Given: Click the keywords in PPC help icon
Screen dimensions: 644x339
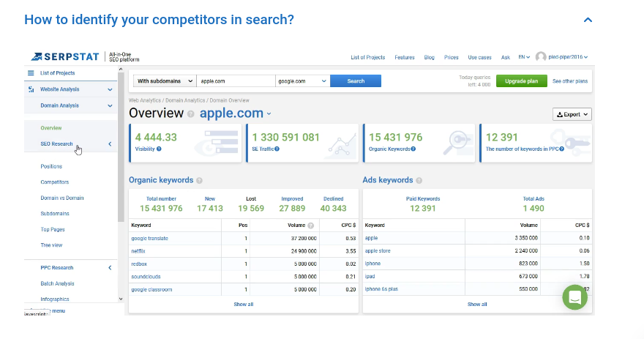Looking at the screenshot, I should 561,149.
